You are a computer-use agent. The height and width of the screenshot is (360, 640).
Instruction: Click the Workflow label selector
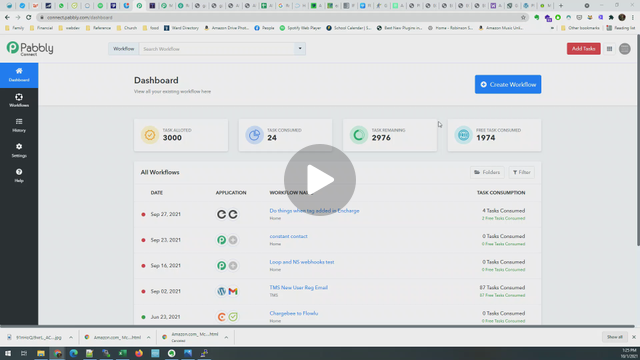point(123,49)
